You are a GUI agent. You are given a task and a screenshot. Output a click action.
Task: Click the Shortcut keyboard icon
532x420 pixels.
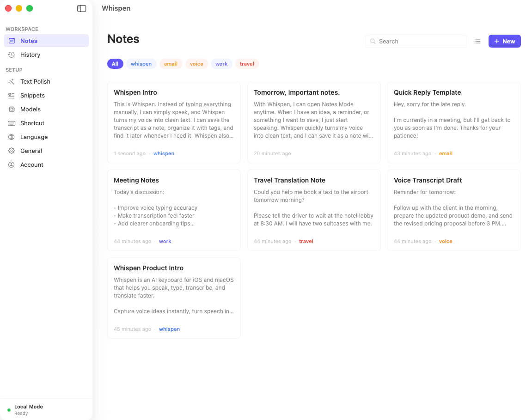[12, 123]
